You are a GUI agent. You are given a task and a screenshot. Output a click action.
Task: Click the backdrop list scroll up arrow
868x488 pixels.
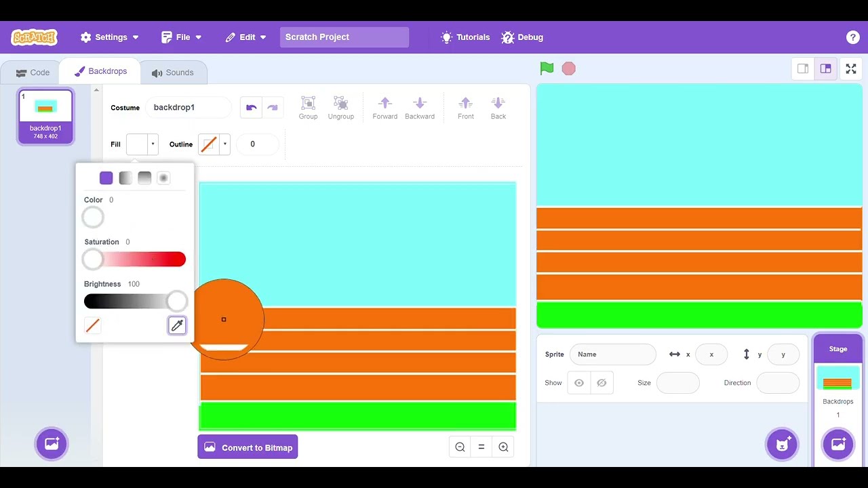[x=96, y=90]
